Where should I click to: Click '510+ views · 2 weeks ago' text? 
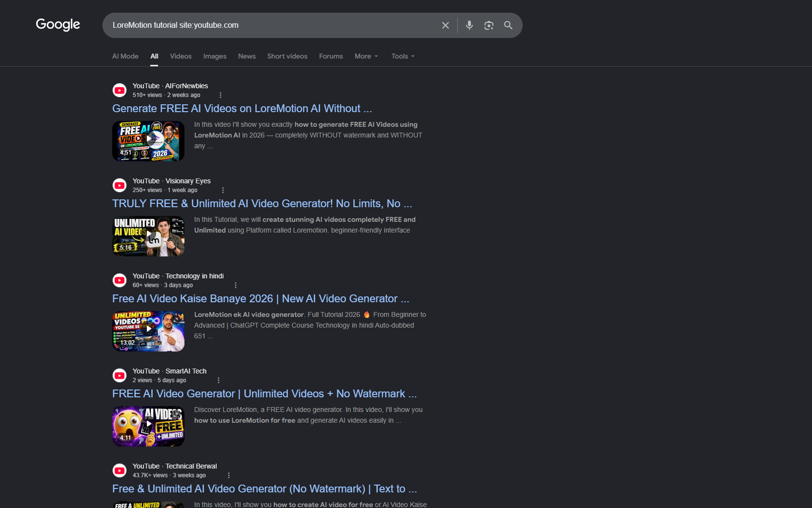[x=166, y=95]
